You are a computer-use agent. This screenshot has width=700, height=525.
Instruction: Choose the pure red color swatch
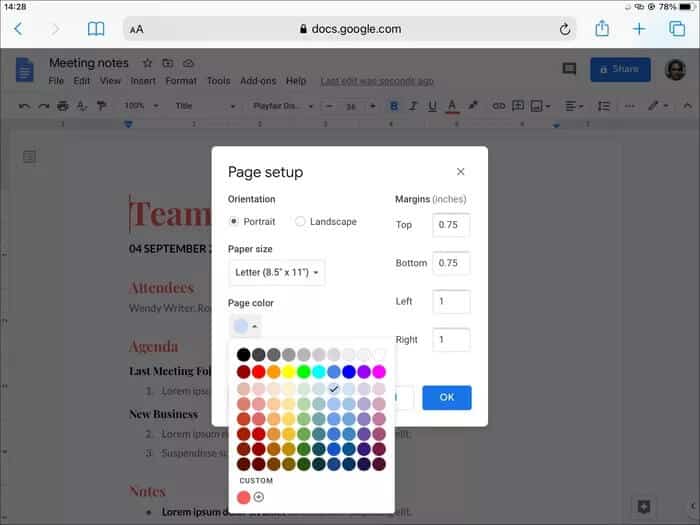click(x=258, y=372)
